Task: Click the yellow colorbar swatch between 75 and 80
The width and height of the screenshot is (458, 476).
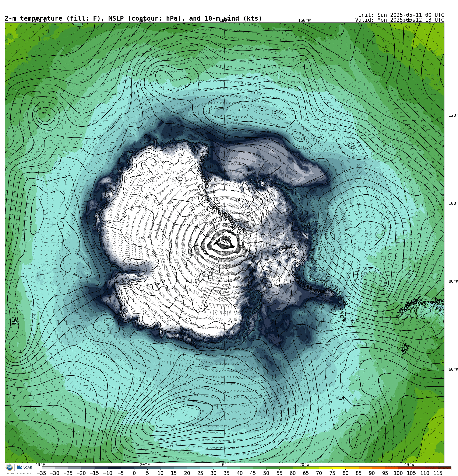Action: [339, 468]
